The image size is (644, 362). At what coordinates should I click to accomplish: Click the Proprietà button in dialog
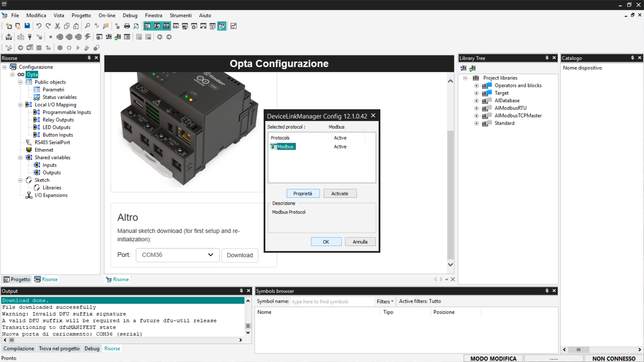(x=303, y=194)
